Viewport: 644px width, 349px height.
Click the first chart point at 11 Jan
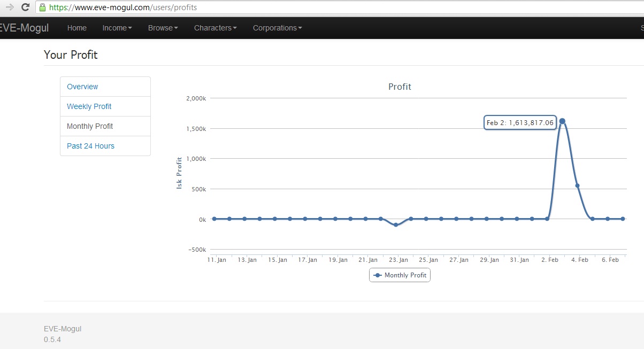214,219
